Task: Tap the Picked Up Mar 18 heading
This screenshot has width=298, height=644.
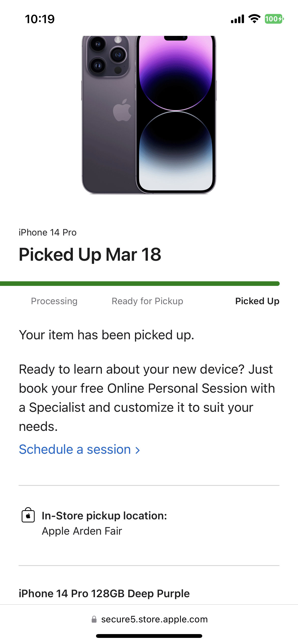Action: tap(90, 255)
